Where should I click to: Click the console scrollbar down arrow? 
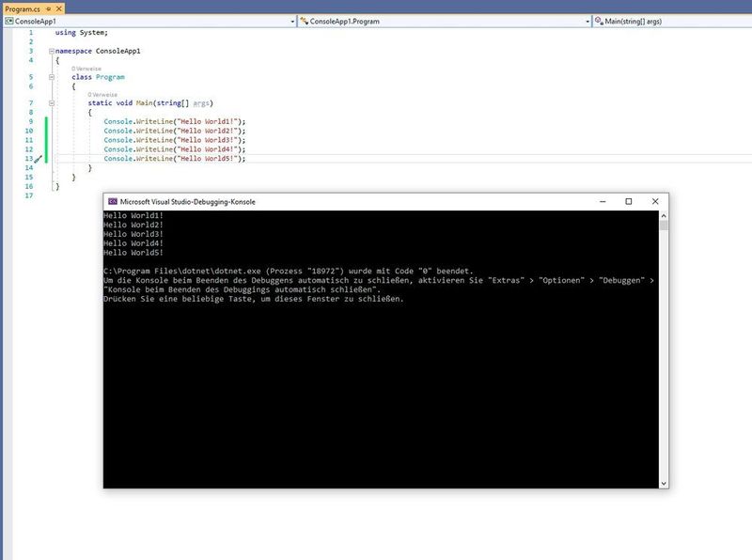click(x=664, y=484)
